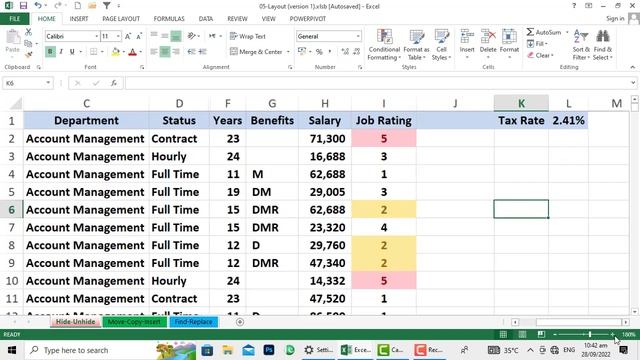Collapse the ribbon with the caret arrow
The height and width of the screenshot is (360, 640).
633,67
